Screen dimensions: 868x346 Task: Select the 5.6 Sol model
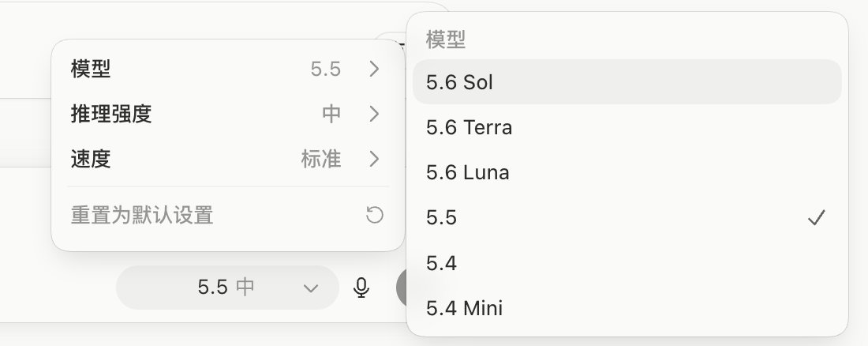(627, 82)
